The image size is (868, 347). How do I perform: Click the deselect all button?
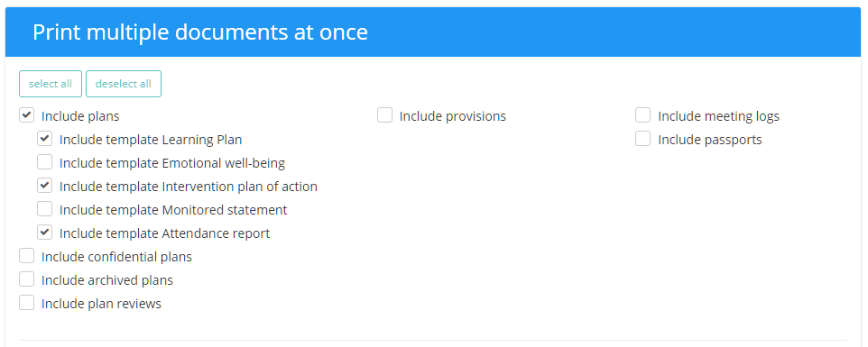124,84
